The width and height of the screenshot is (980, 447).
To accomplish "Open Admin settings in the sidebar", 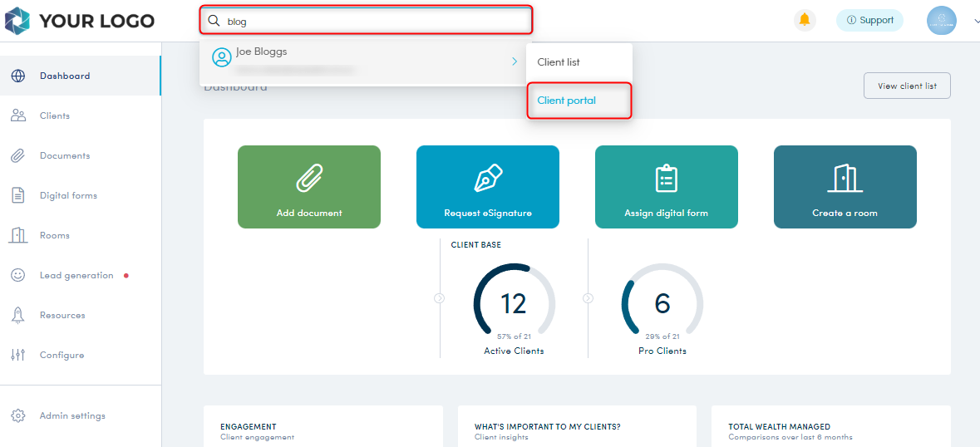I will [72, 415].
